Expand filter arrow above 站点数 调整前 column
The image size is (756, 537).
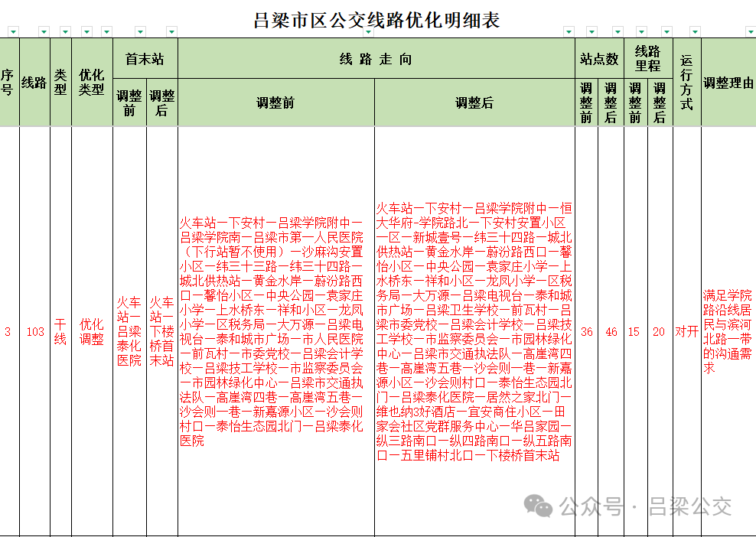(x=593, y=32)
